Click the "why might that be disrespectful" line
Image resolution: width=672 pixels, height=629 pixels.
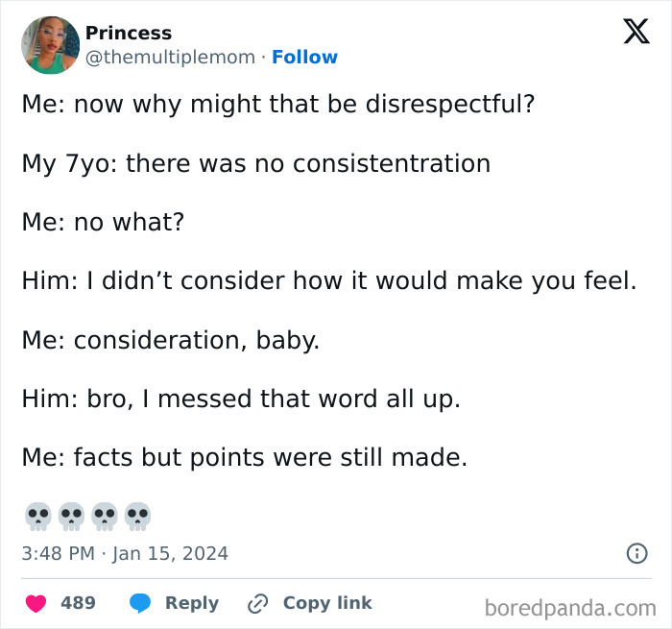pyautogui.click(x=277, y=105)
